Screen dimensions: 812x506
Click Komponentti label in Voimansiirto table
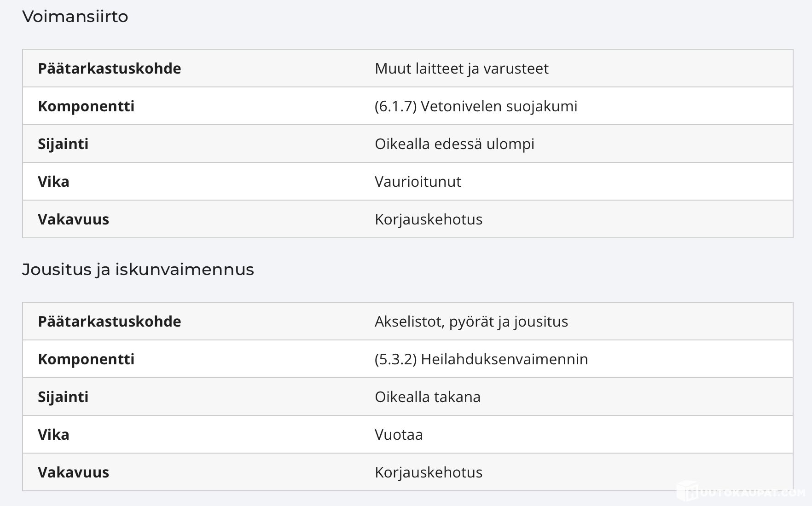[86, 106]
